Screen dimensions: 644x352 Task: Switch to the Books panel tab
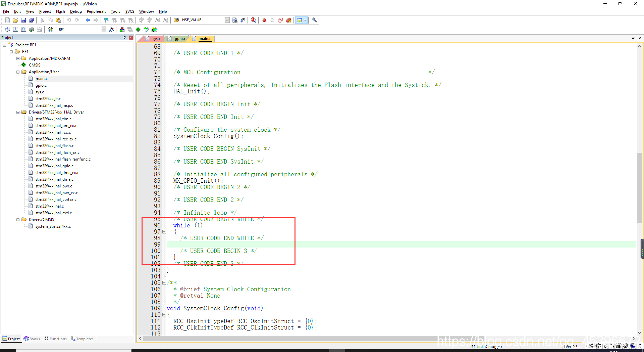[x=32, y=339]
